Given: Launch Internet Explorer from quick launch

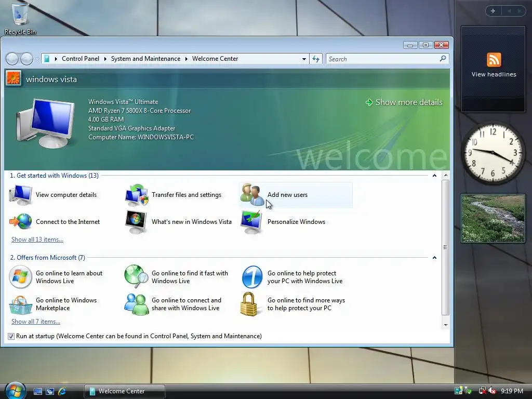Looking at the screenshot, I should click(62, 391).
